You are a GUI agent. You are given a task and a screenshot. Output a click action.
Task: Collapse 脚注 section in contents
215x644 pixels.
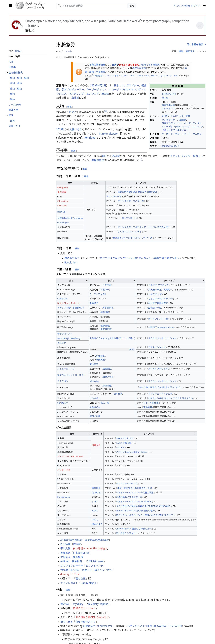tap(7, 115)
